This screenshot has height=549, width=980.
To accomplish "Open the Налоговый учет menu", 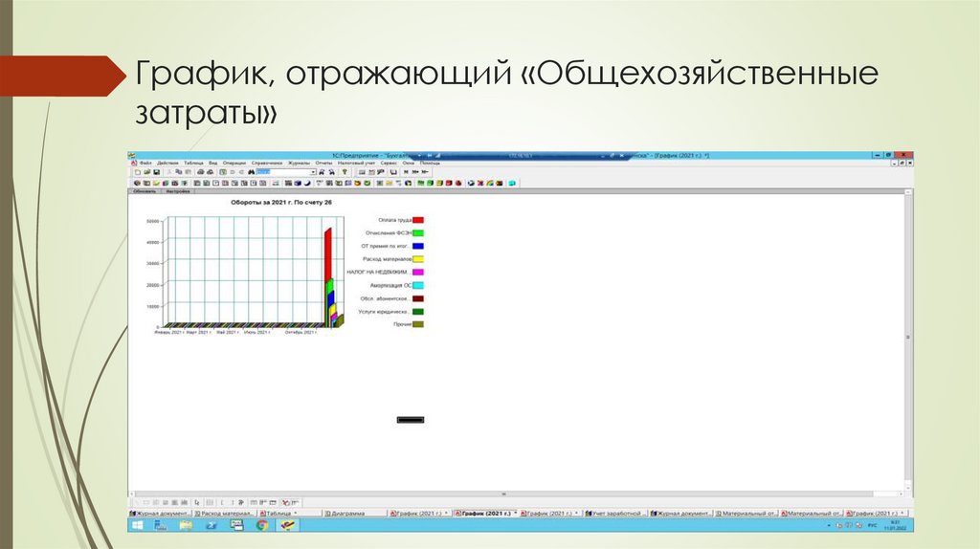I will (x=356, y=163).
